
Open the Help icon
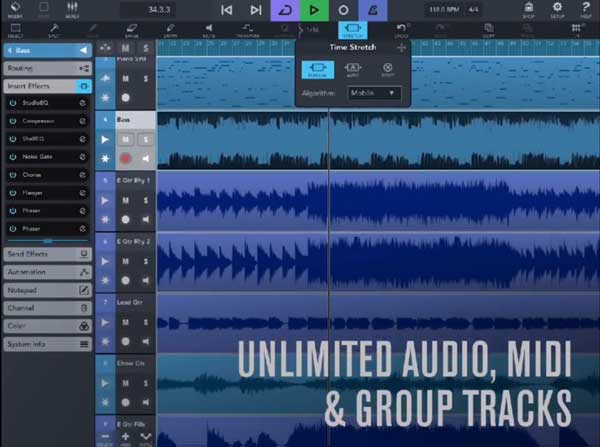click(586, 11)
